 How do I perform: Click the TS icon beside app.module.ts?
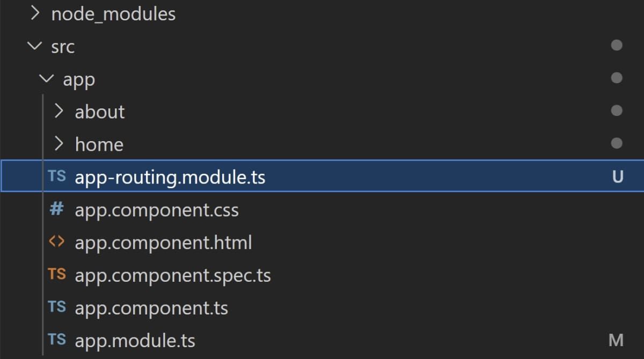(58, 340)
